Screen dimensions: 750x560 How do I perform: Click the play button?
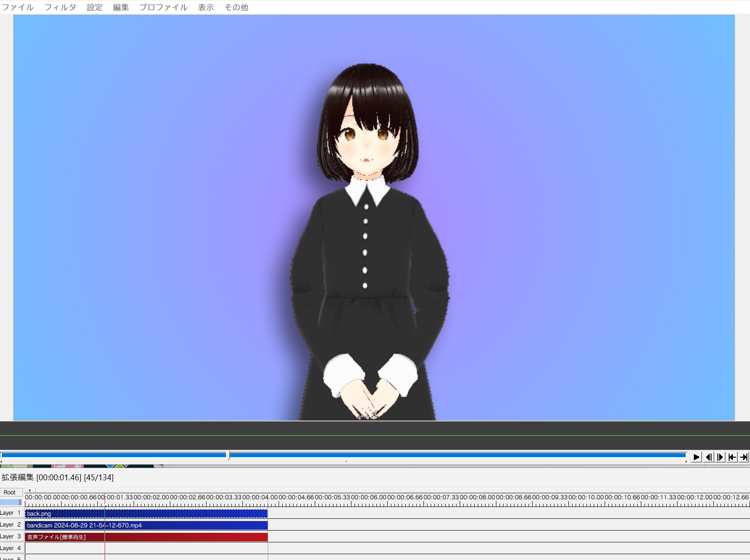tap(697, 457)
